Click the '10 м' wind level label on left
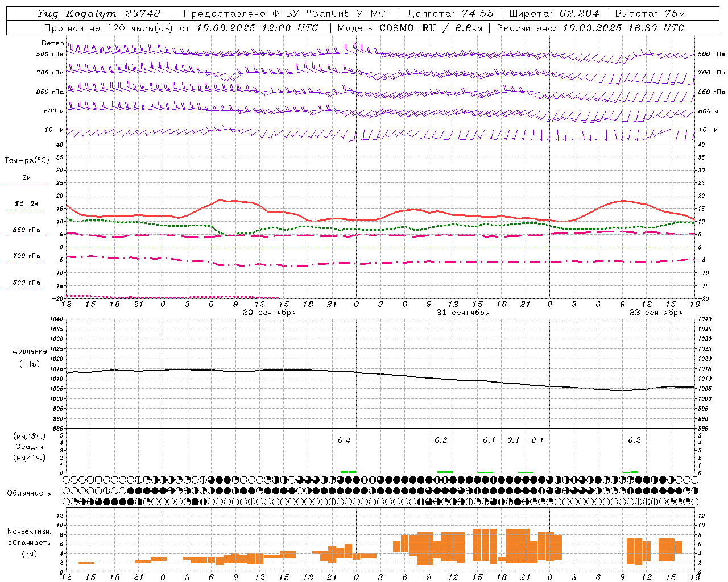Image resolution: width=728 pixels, height=582 pixels. [x=54, y=130]
